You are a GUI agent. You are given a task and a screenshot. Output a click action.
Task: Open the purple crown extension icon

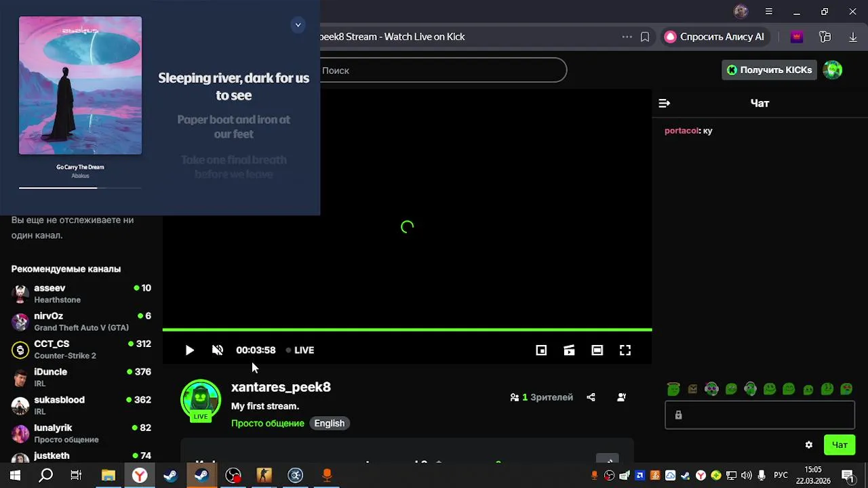point(797,37)
